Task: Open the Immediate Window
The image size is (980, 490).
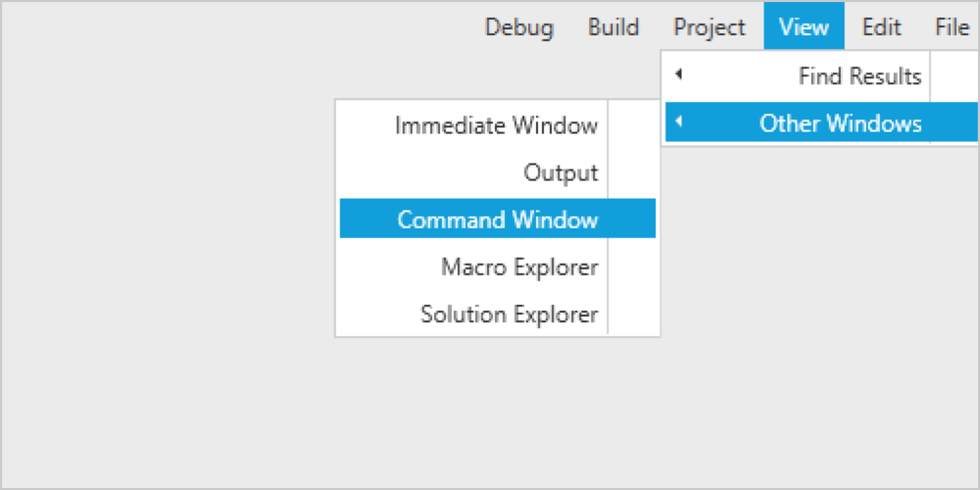Action: pos(496,125)
